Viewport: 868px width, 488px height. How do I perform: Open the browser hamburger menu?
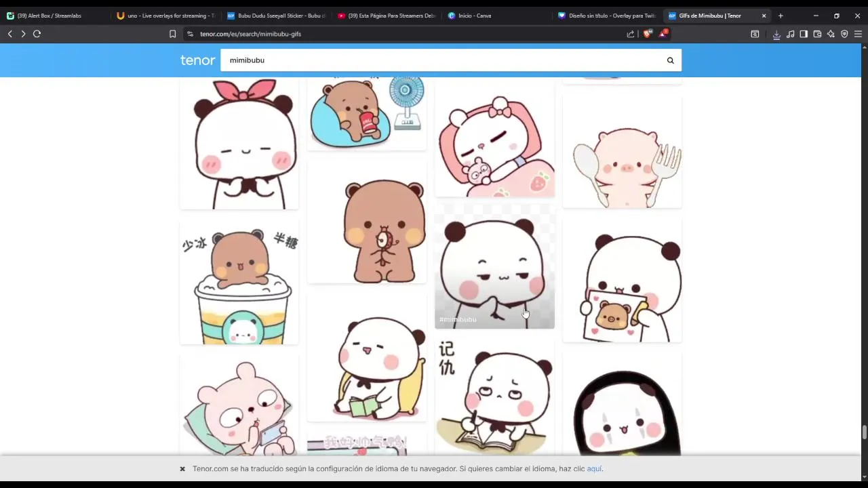point(858,34)
